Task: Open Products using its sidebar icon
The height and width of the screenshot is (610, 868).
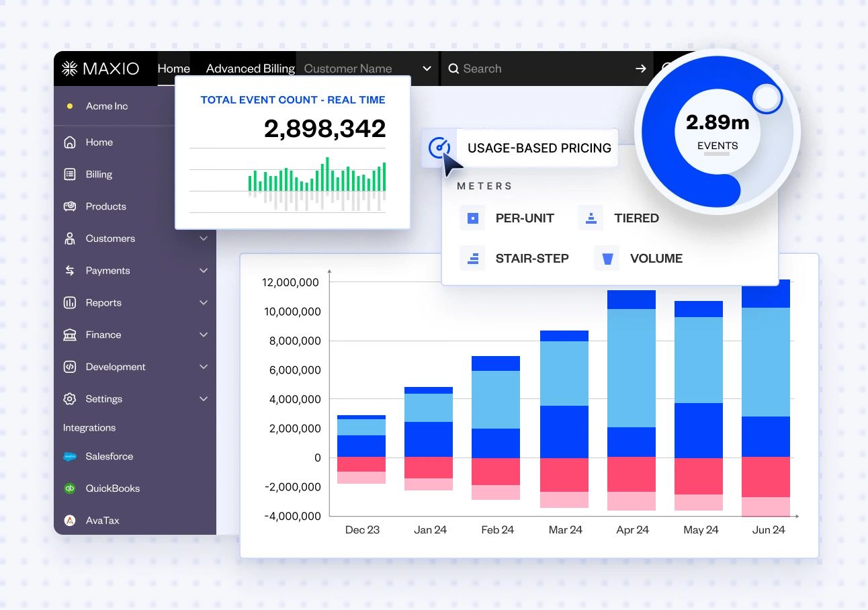Action: [71, 206]
